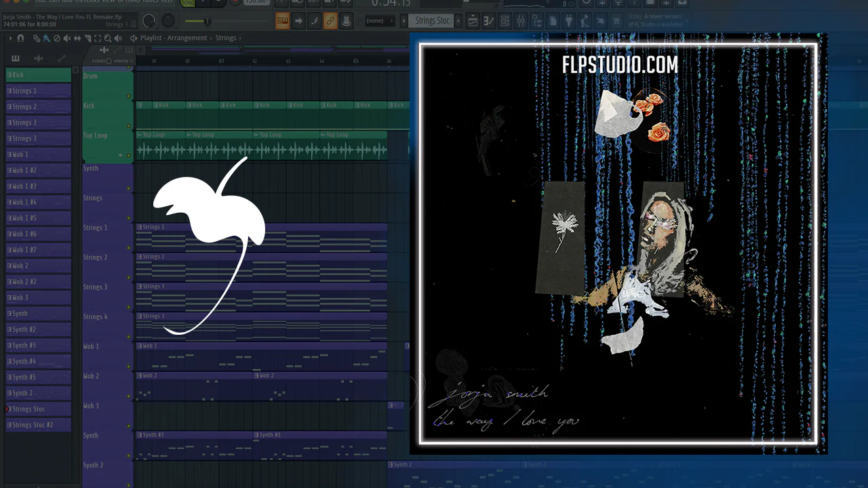
Task: Show audio clips in the picker
Action: 39,59
